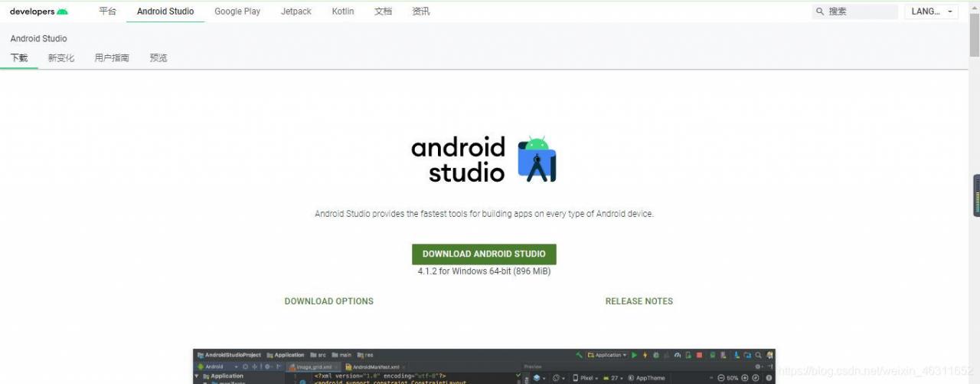Click green Run arrow in IDE screenshot

coord(634,355)
